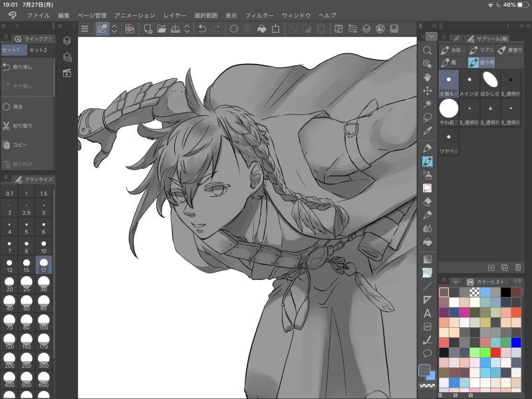Image resolution: width=532 pixels, height=399 pixels.
Task: Select the Lasso selection tool
Action: coord(427,118)
